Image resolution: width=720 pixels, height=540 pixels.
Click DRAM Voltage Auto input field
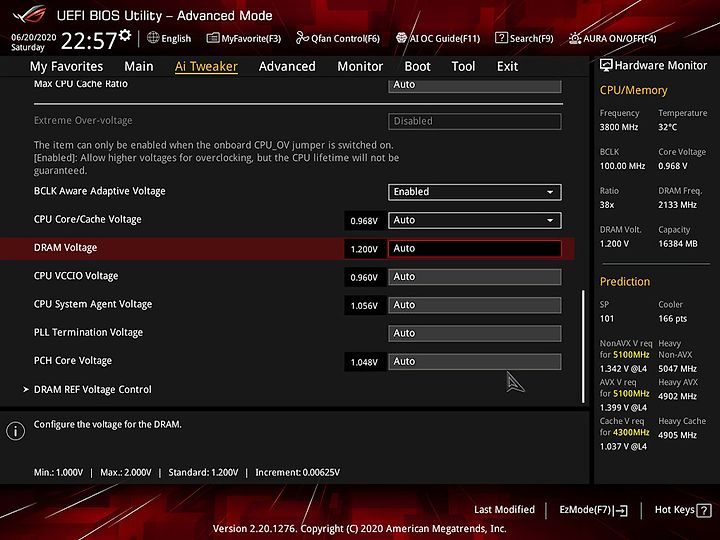click(474, 249)
